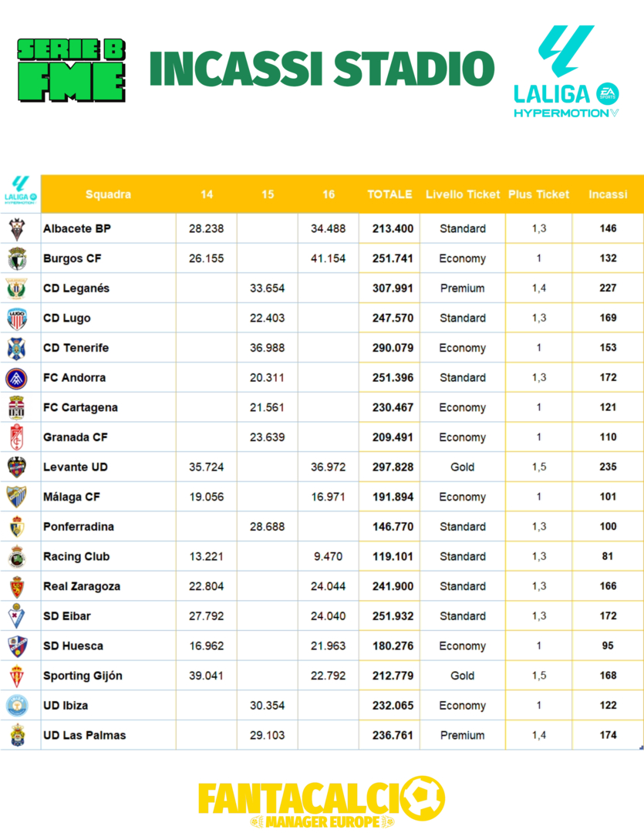
Task: Click the FC Andorra team name
Action: tap(75, 378)
